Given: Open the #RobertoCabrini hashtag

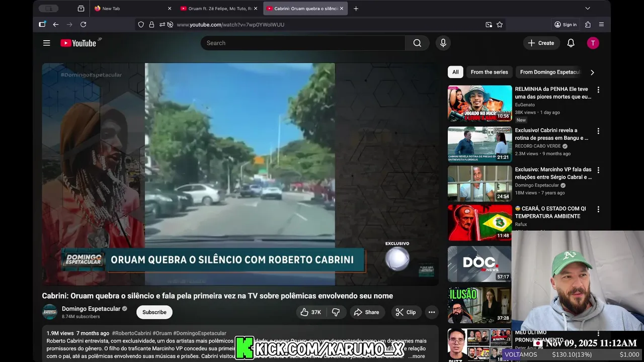Looking at the screenshot, I should 131,333.
